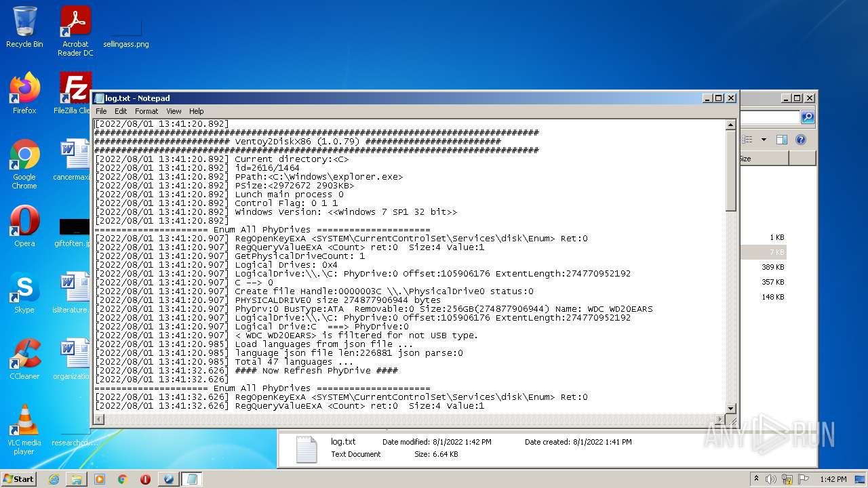Open the view options dropdown arrow in Explorer
The width and height of the screenshot is (868, 488).
764,140
